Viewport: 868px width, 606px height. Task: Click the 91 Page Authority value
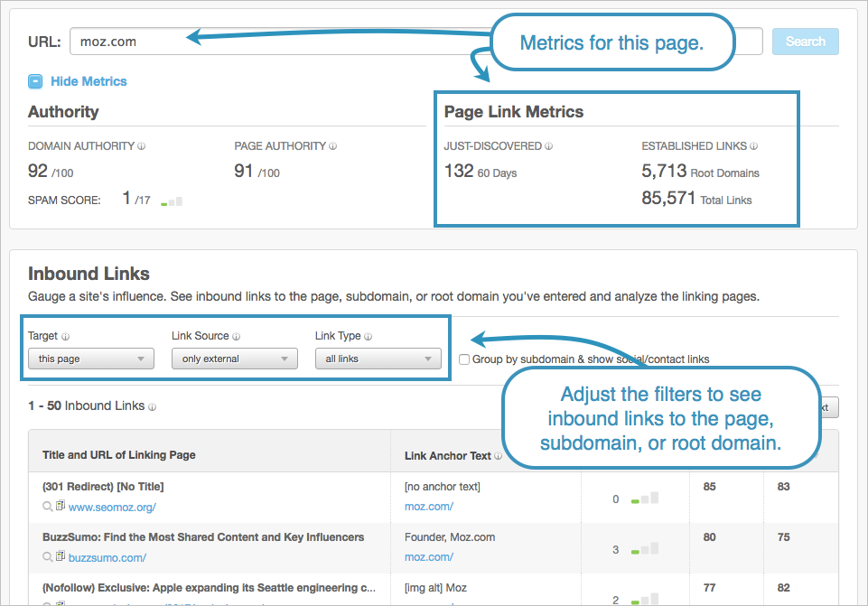pos(244,171)
